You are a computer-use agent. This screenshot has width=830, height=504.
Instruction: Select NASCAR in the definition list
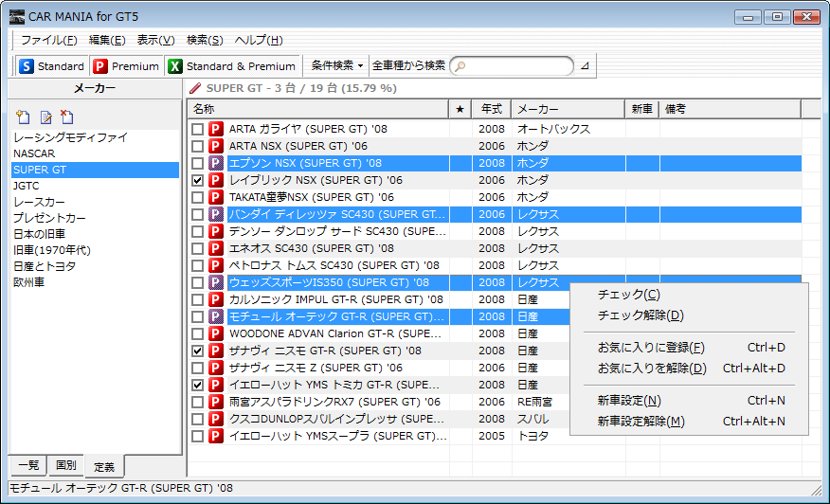tap(96, 153)
